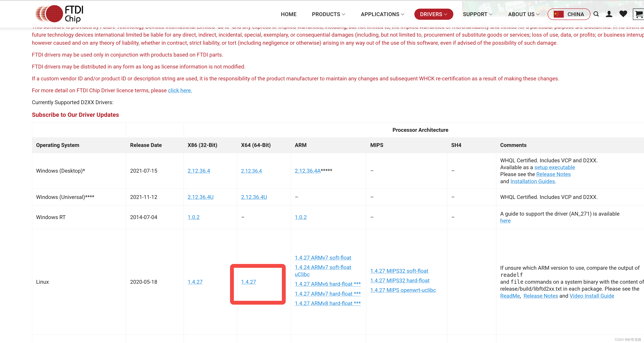
Task: Click the 'Windows RT' row label
Action: click(51, 217)
